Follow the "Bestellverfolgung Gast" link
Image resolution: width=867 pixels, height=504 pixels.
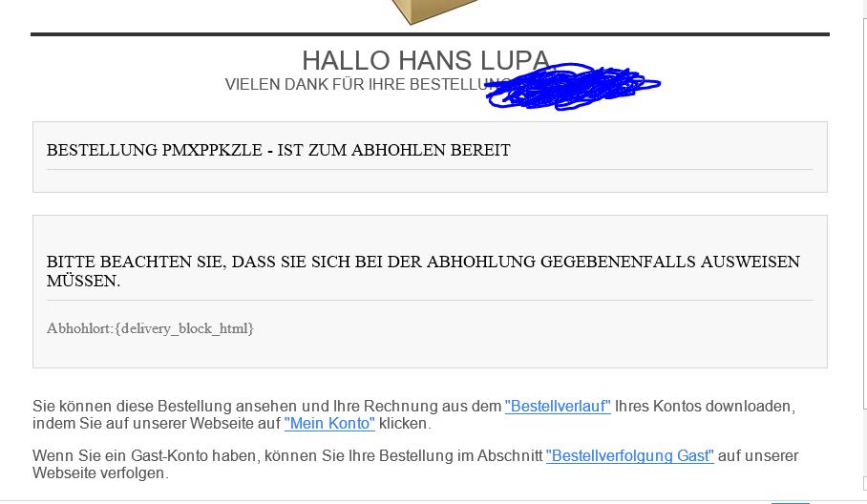pyautogui.click(x=630, y=456)
